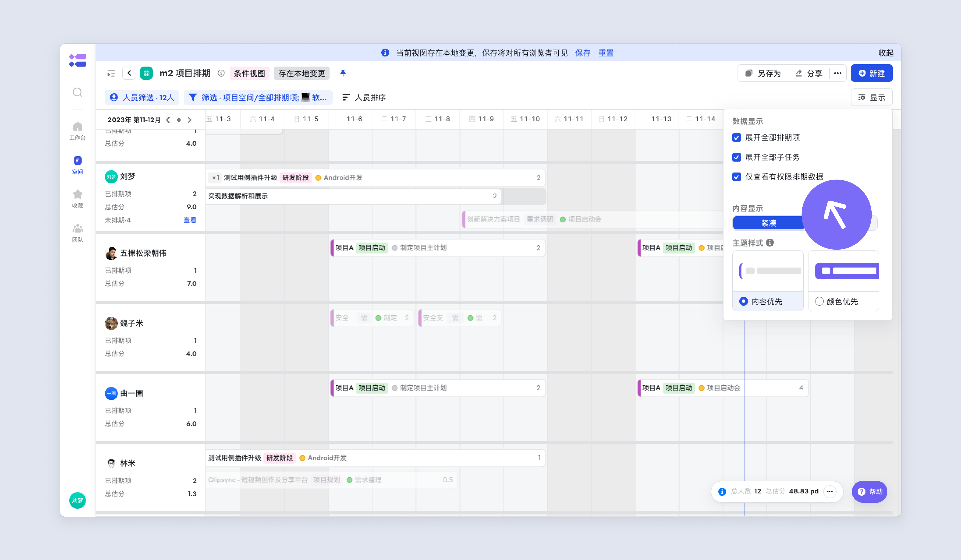Open the more options menu next to 分享
The image size is (961, 560).
tap(838, 73)
